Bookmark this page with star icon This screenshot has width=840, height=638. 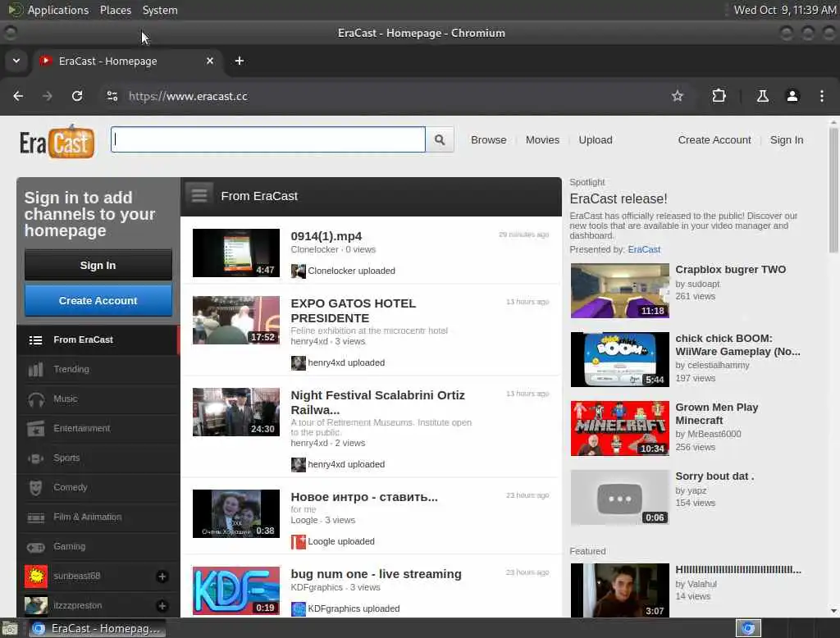pyautogui.click(x=677, y=96)
